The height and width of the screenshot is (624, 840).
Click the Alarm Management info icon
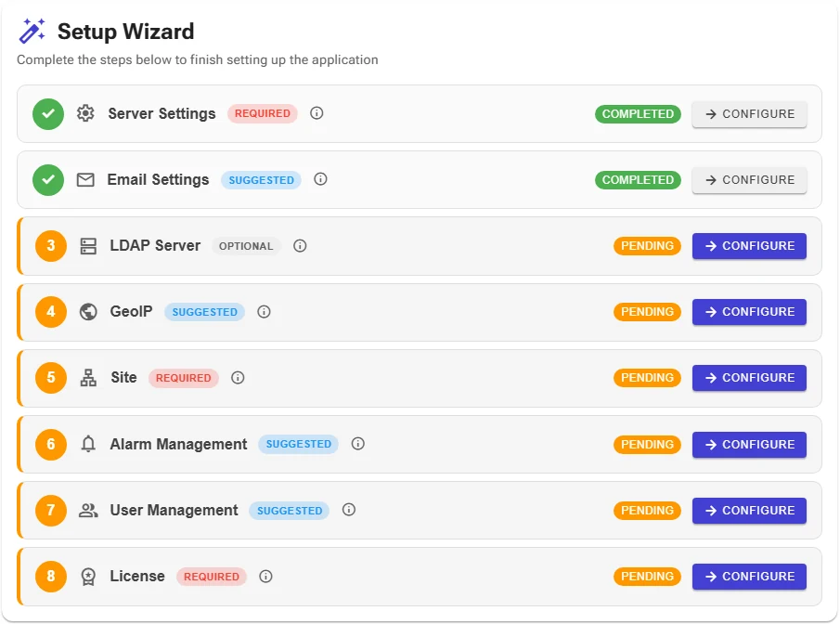pos(358,443)
